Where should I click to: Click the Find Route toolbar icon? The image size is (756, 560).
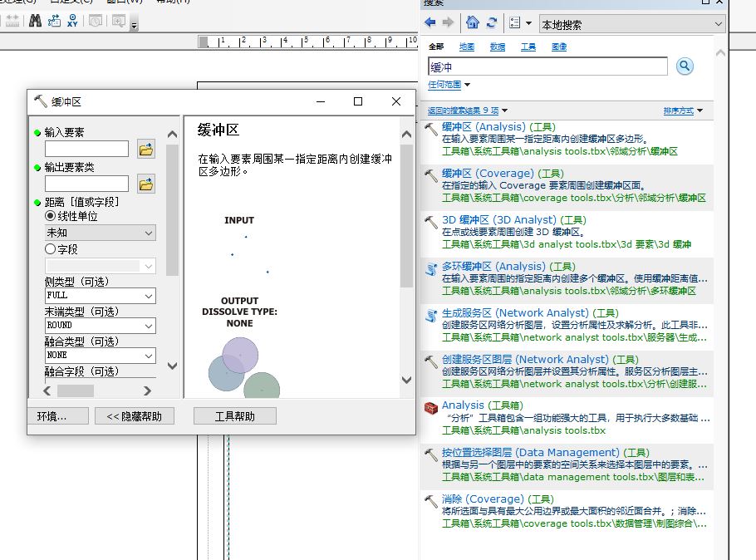[x=55, y=22]
